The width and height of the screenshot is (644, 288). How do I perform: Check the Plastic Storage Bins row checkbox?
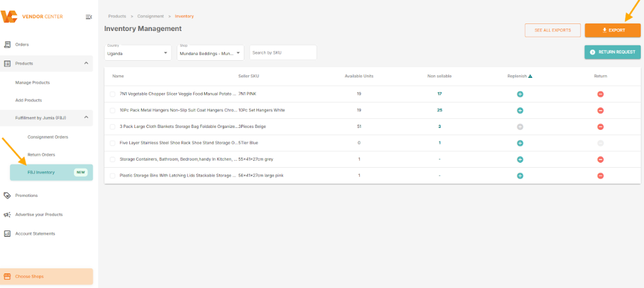[x=113, y=176]
